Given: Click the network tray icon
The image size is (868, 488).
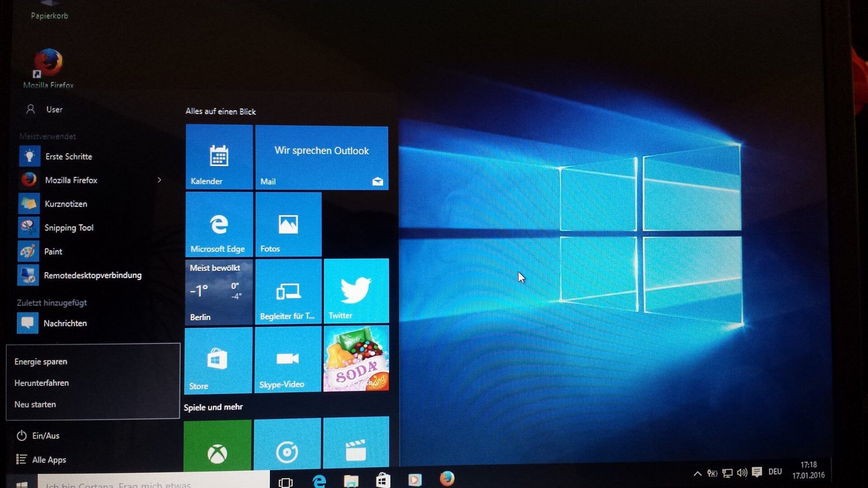Looking at the screenshot, I should 727,473.
